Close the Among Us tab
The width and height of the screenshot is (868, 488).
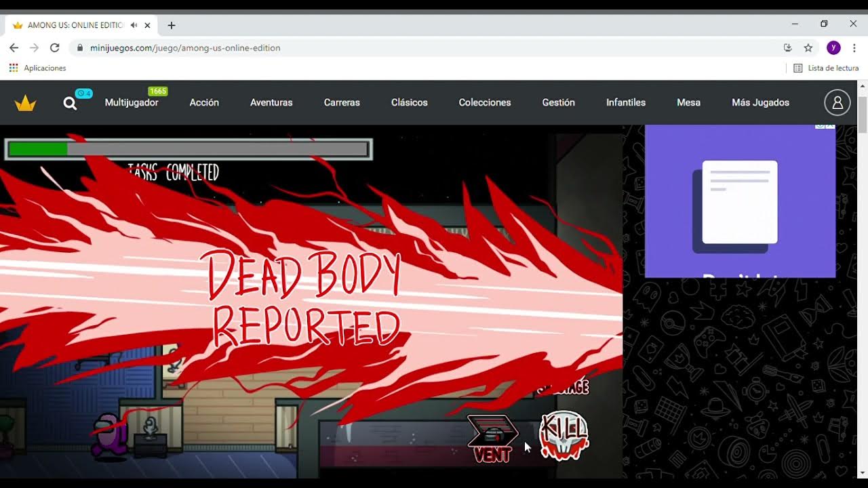tap(147, 25)
